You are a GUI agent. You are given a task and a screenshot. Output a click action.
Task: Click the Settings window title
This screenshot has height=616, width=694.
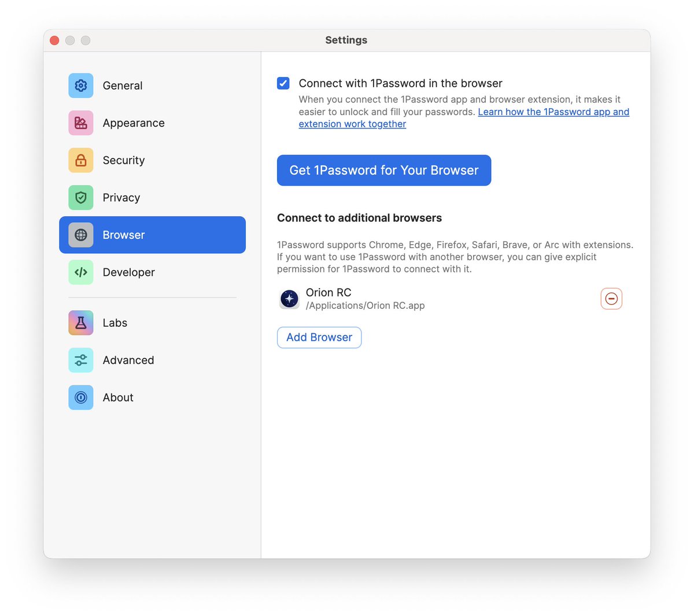coord(346,40)
